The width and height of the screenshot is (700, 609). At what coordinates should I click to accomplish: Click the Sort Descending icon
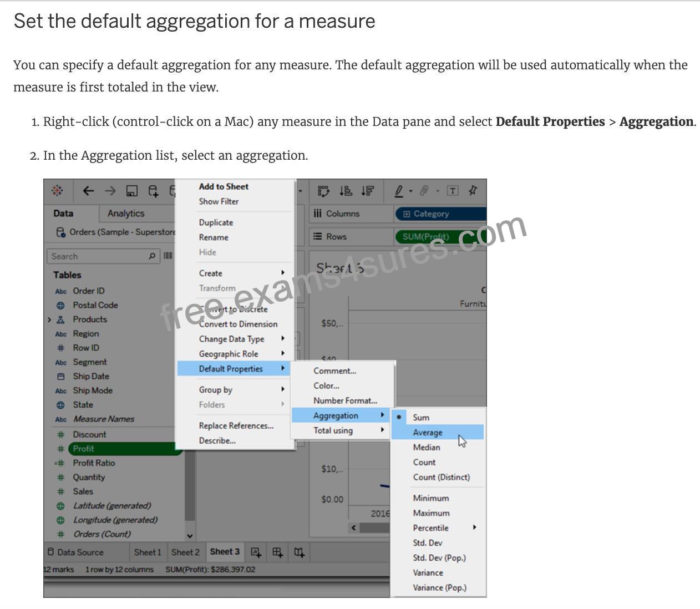(367, 191)
